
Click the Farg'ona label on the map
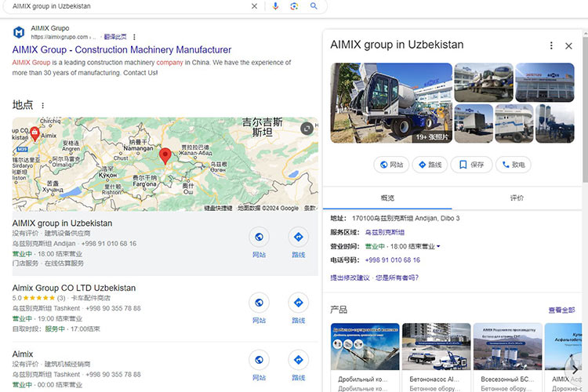(144, 184)
